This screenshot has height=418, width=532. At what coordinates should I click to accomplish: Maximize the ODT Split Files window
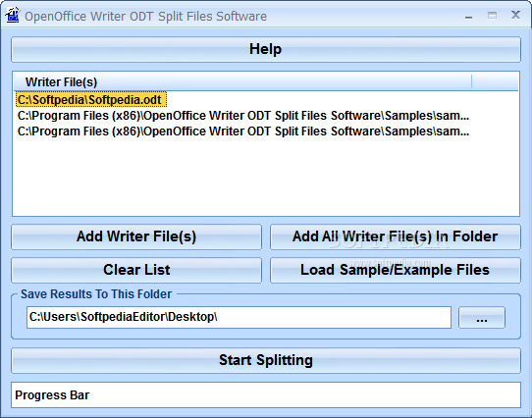pos(492,16)
